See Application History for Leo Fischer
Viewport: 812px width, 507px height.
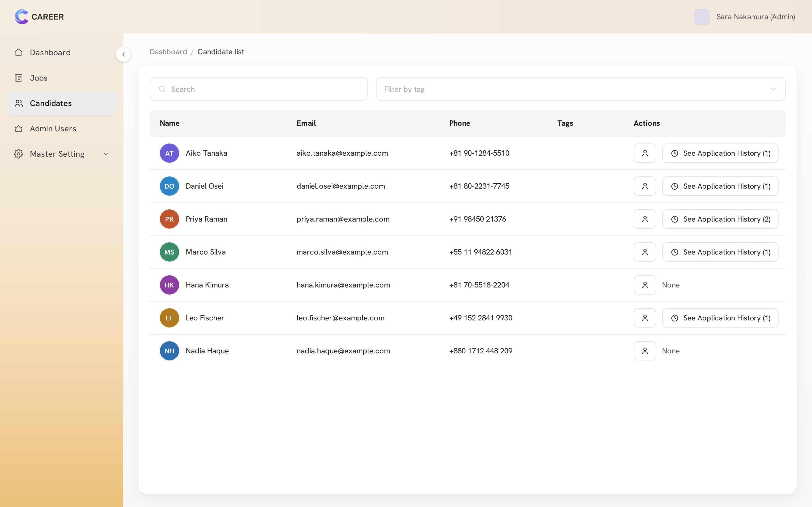[x=720, y=318]
